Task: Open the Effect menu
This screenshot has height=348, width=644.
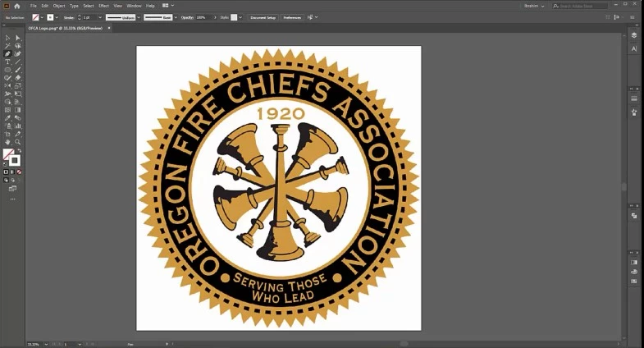Action: [103, 7]
